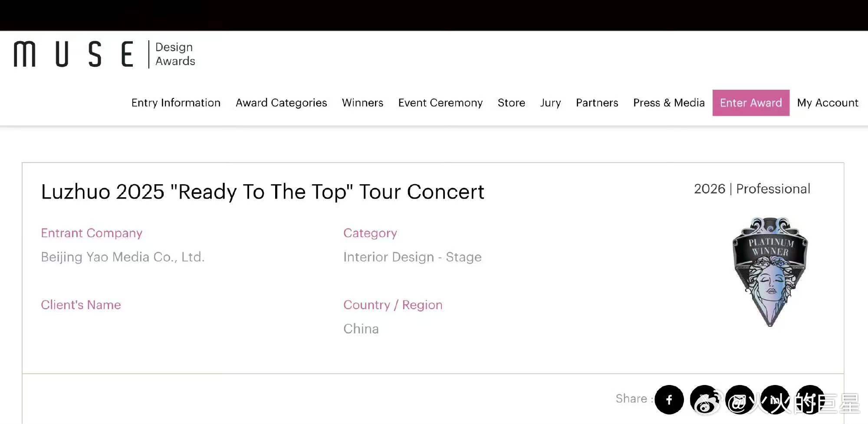Visit the Store page
Screen dimensions: 868x424
511,103
